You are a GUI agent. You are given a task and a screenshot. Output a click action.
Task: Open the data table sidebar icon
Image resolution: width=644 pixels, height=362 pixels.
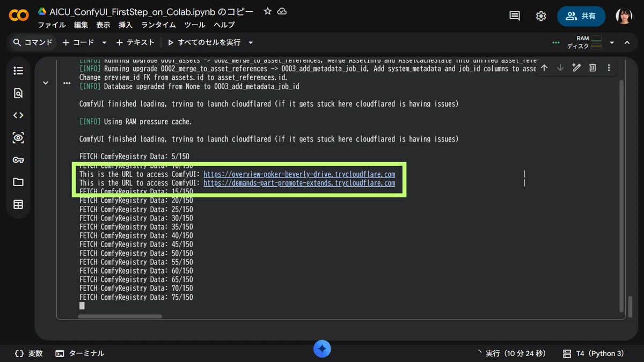click(18, 204)
